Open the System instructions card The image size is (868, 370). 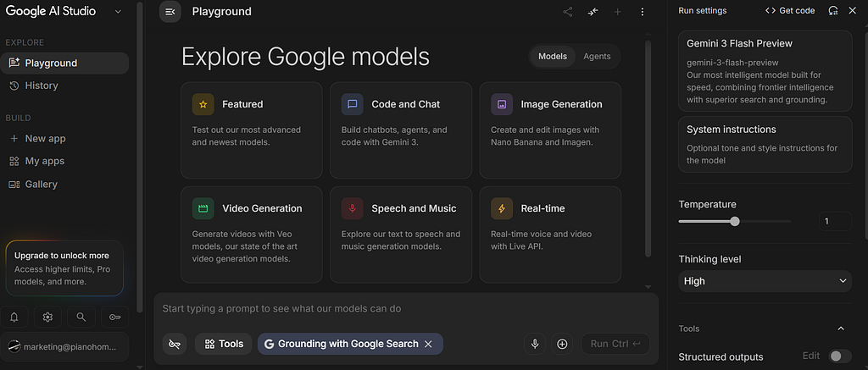coord(765,144)
